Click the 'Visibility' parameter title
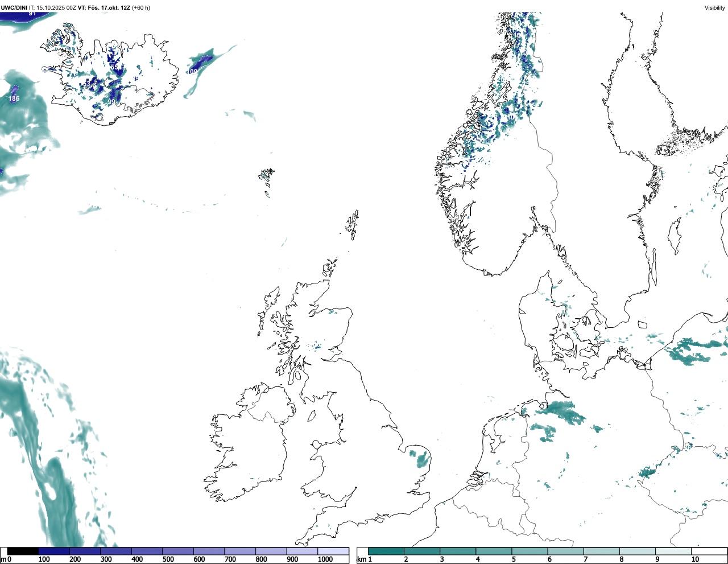 714,8
